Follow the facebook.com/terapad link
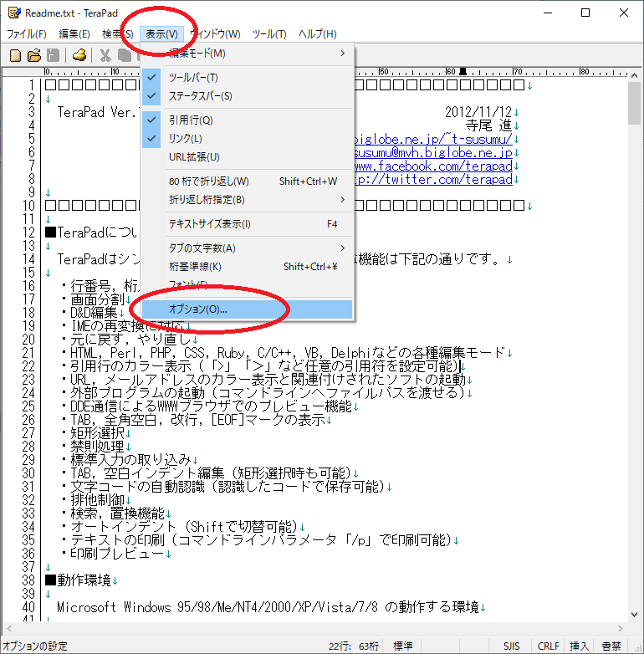 click(x=433, y=166)
